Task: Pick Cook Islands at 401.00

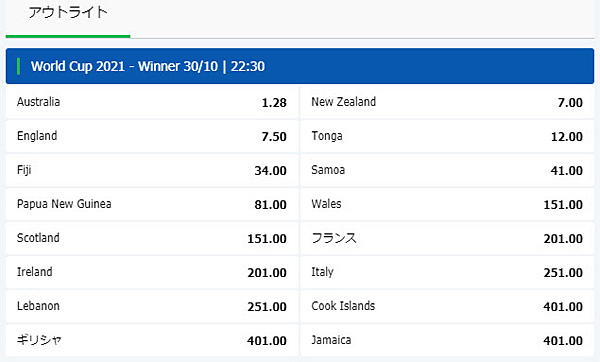Action: (447, 307)
